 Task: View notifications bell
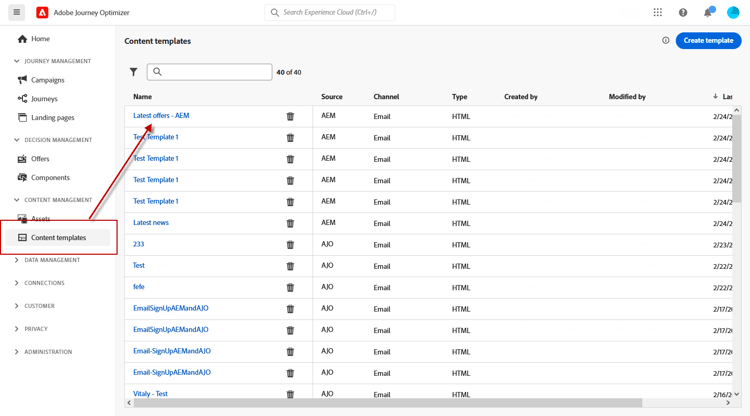(x=708, y=13)
